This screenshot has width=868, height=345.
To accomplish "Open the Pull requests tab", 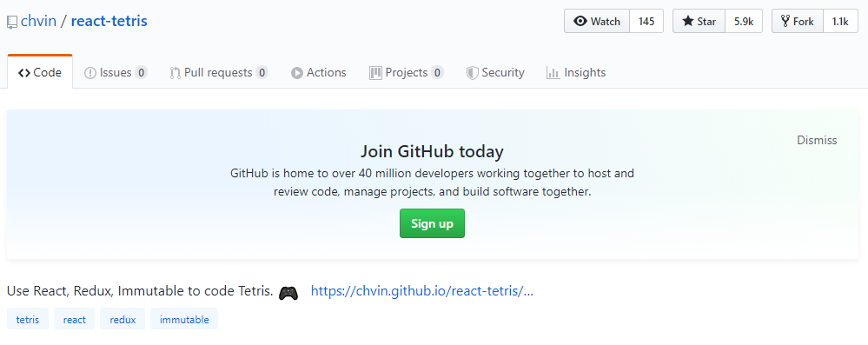I will click(219, 72).
